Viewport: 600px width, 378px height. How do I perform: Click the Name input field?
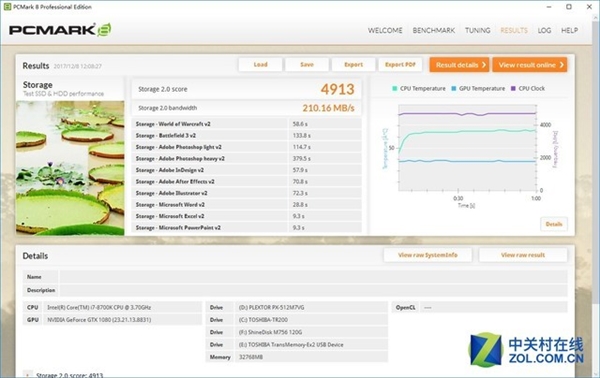(x=313, y=277)
